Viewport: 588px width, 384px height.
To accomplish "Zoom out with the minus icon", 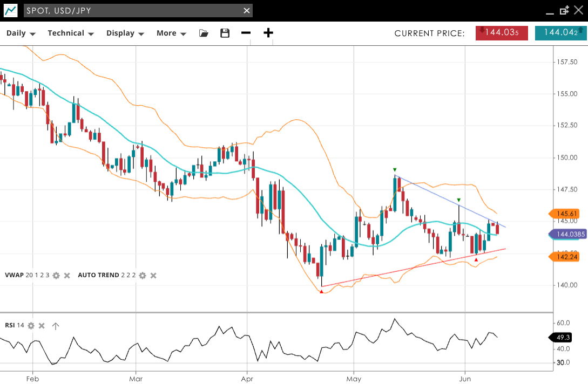I will pyautogui.click(x=246, y=33).
